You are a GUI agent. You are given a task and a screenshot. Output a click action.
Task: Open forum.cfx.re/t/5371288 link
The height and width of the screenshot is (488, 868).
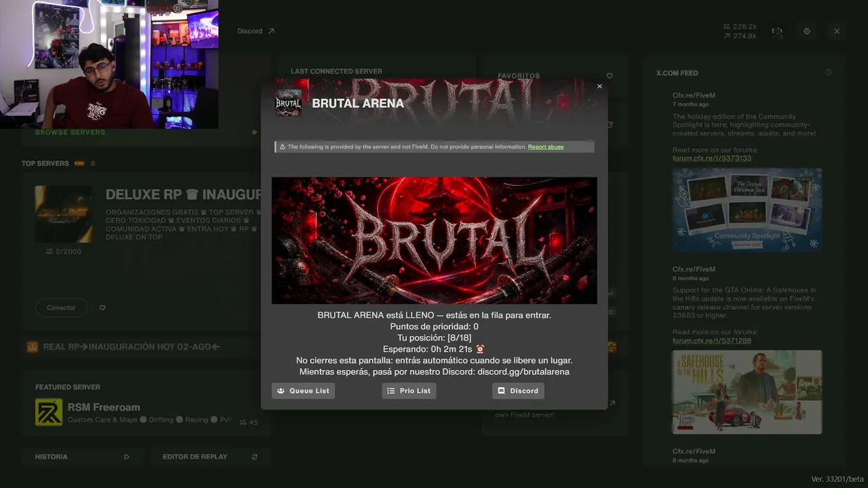[712, 341]
